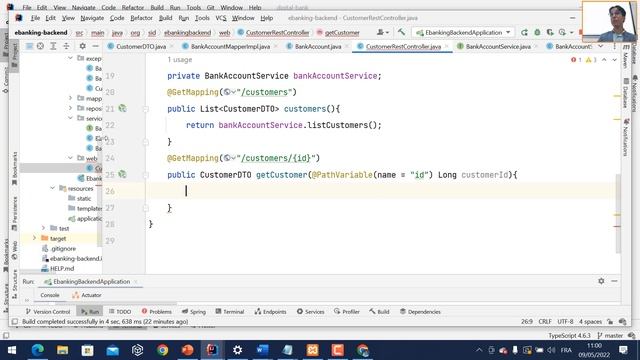Viewport: 640px width, 360px height.
Task: Open the Maven tool window
Action: [x=626, y=56]
